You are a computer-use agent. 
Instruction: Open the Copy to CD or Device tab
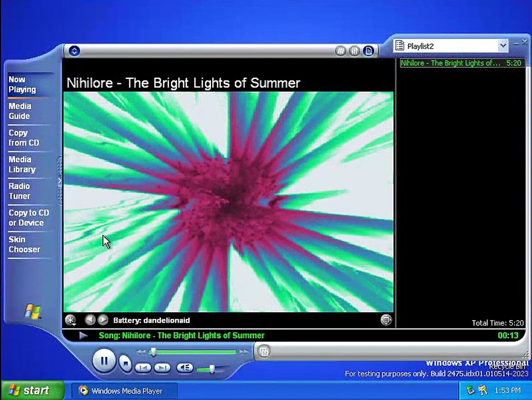[x=29, y=218]
